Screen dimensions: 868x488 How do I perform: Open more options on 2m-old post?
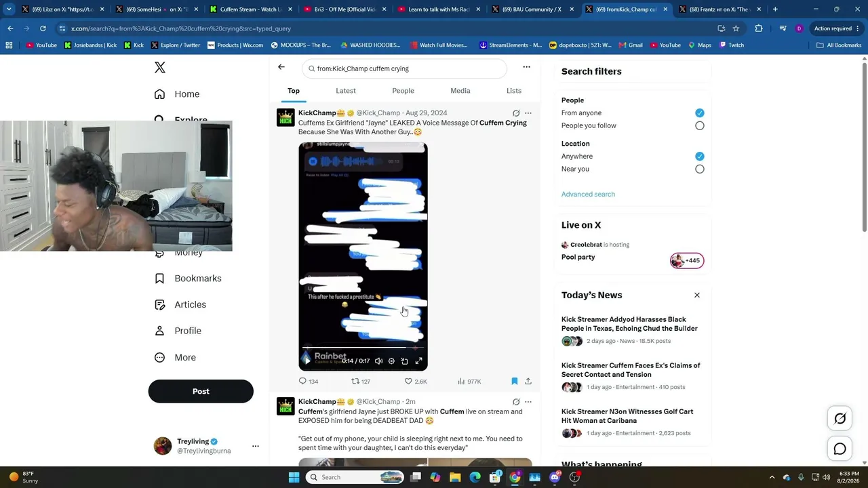[x=528, y=402]
